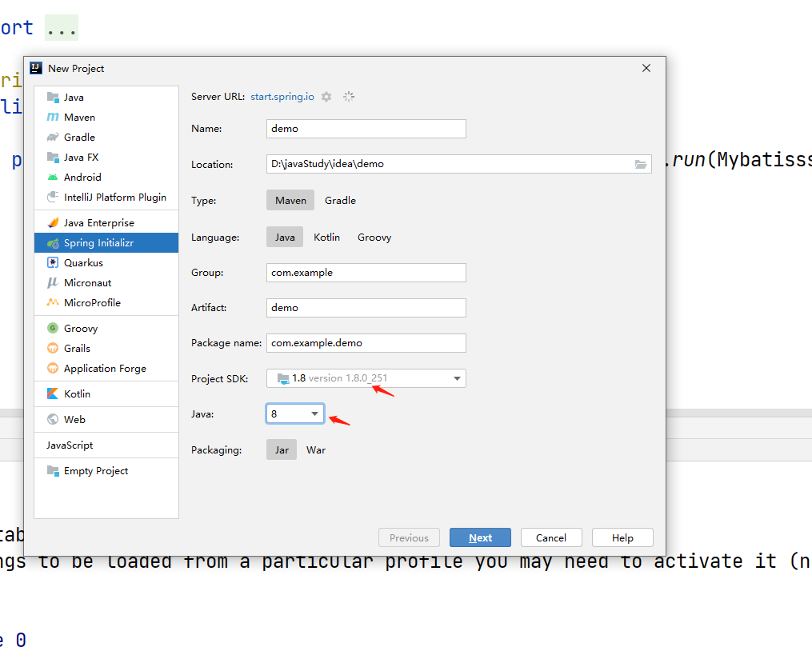This screenshot has width=812, height=647.
Task: Click the MicroProfile icon
Action: pos(53,302)
